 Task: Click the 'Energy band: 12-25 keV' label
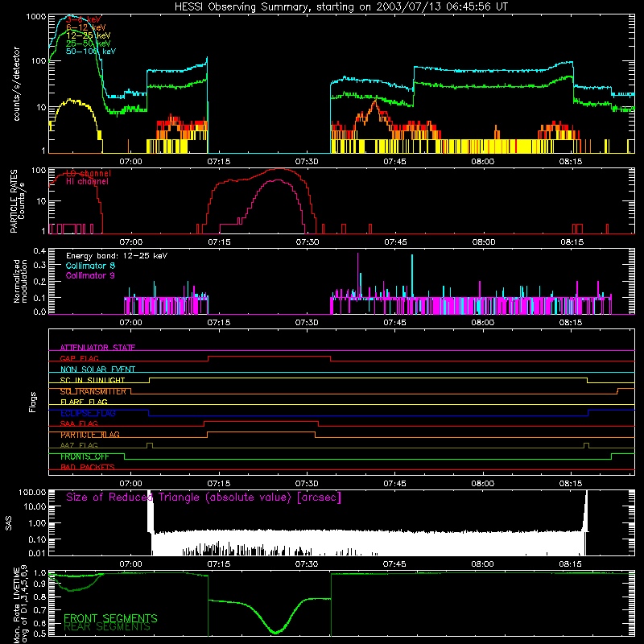point(117,256)
